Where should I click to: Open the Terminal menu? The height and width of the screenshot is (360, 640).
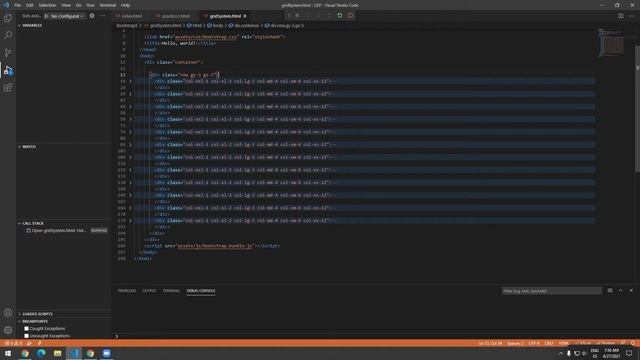click(x=107, y=5)
